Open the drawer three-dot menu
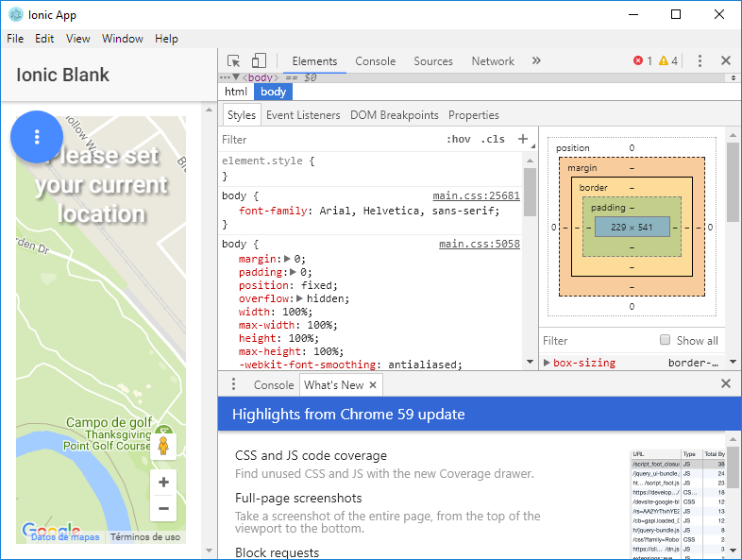Viewport: 742px width, 560px height. 233,384
